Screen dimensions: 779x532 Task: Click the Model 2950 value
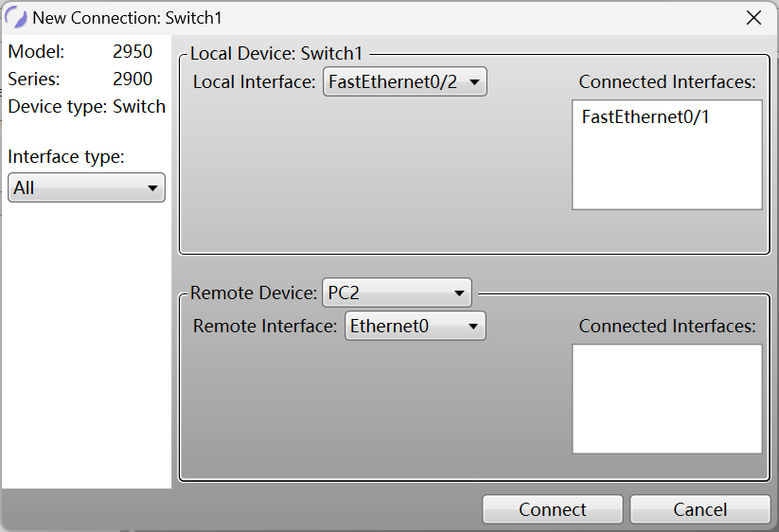point(133,52)
